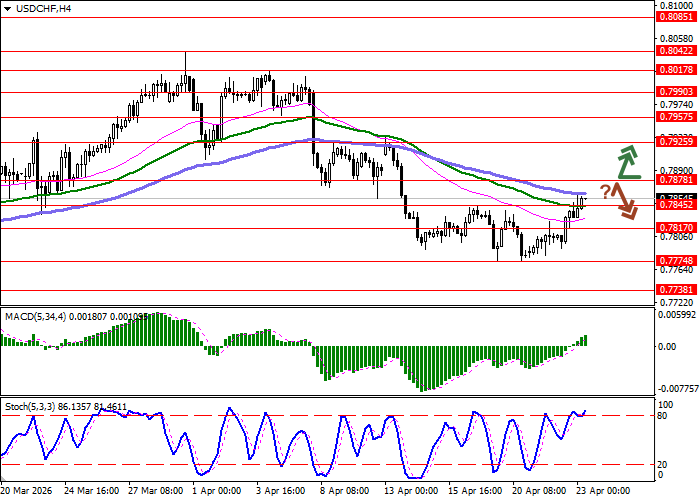This screenshot has height=500, width=700.
Task: Click the 24 Mar 16:00 date label
Action: point(92,491)
